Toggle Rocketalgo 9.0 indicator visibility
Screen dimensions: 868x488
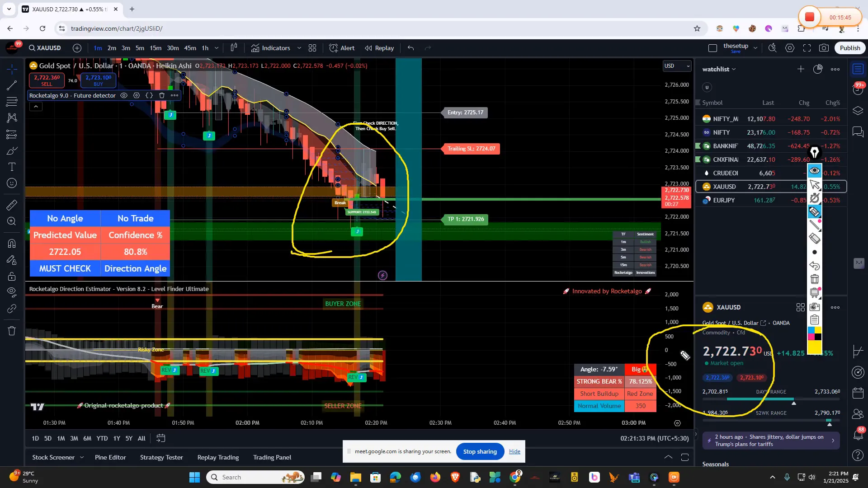point(124,95)
